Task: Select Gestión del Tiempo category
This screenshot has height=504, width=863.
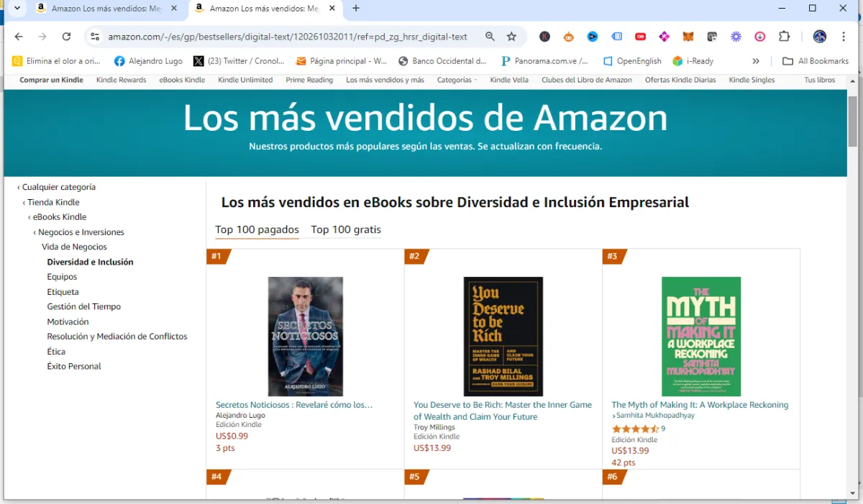Action: 84,306
